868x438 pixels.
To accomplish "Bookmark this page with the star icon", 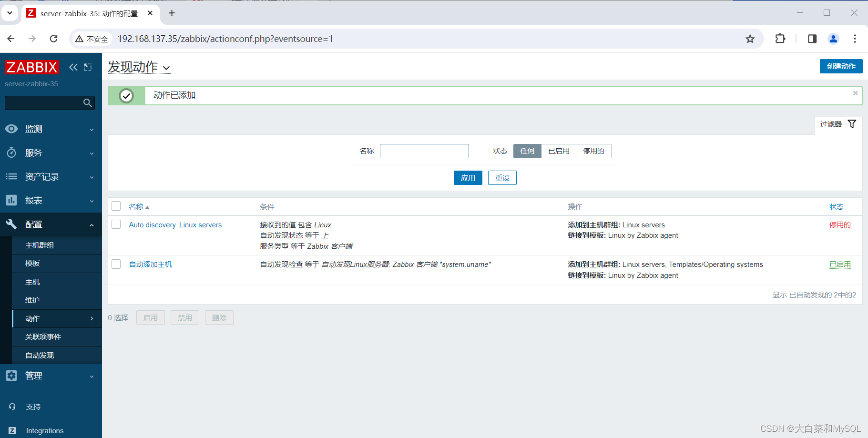I will 750,39.
